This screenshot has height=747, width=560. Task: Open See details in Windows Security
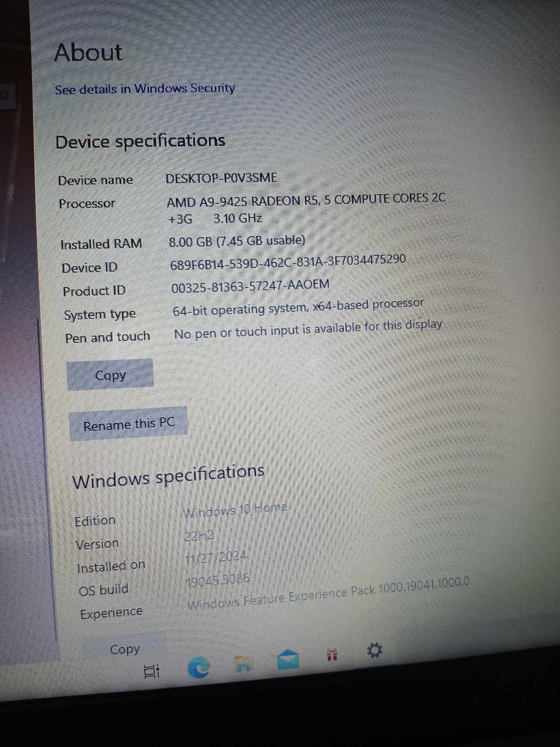[145, 89]
